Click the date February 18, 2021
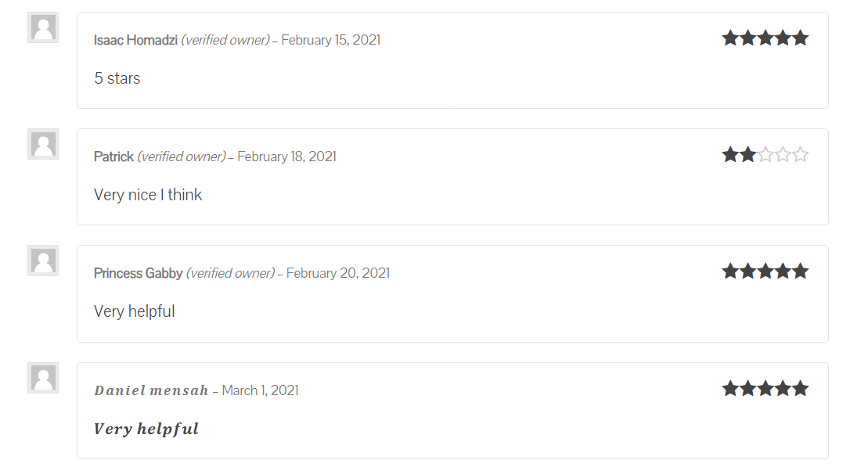 point(286,156)
